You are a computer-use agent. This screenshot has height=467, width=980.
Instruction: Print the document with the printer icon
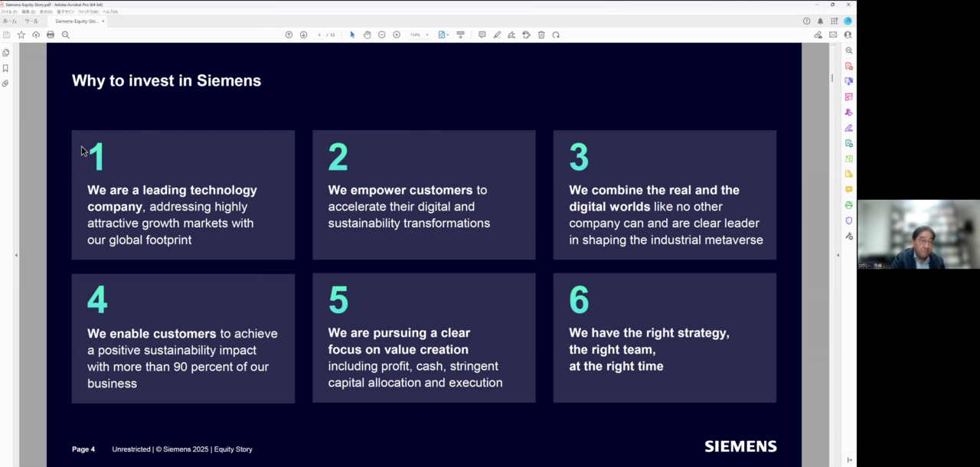click(x=51, y=34)
